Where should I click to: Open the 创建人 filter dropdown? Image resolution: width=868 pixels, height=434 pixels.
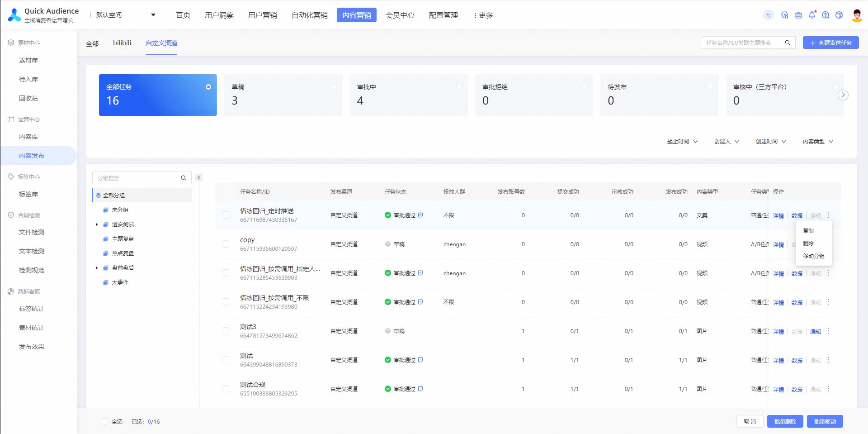pos(726,142)
